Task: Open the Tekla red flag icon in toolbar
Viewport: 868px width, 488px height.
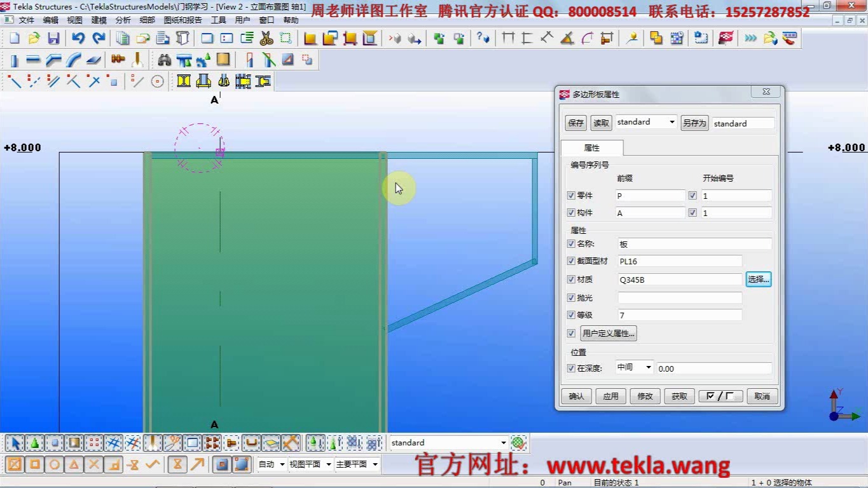Action: pyautogui.click(x=726, y=39)
